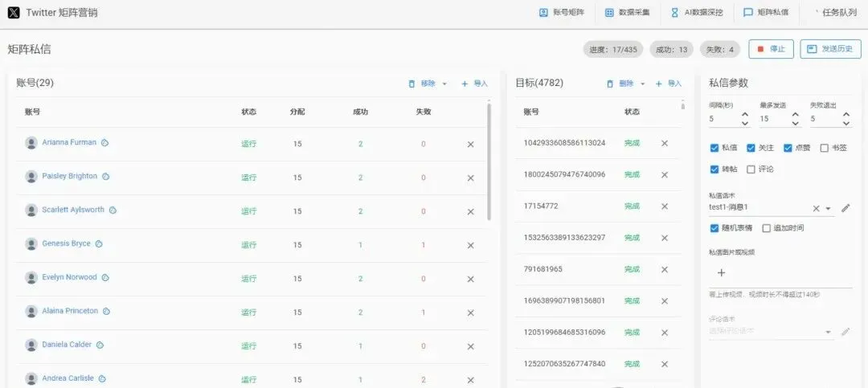Open the 评论话术 dropdown

829,332
